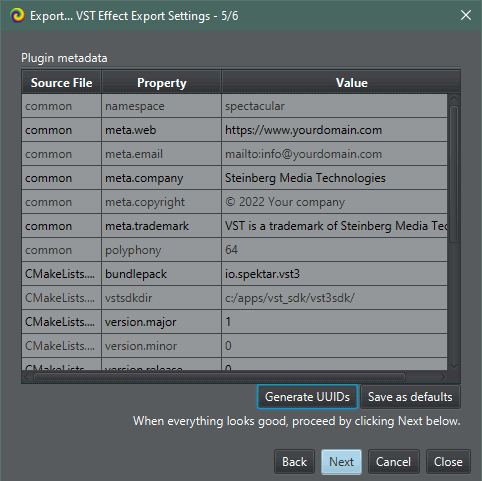Click the version.minor property cell

(162, 346)
